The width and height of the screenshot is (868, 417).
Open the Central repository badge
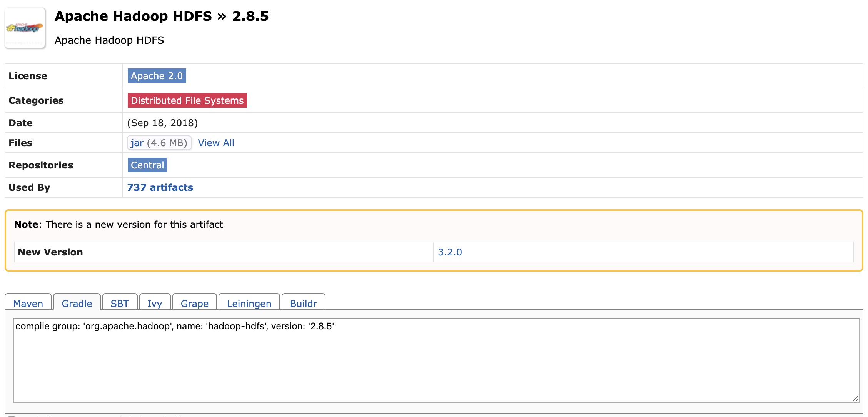tap(147, 165)
